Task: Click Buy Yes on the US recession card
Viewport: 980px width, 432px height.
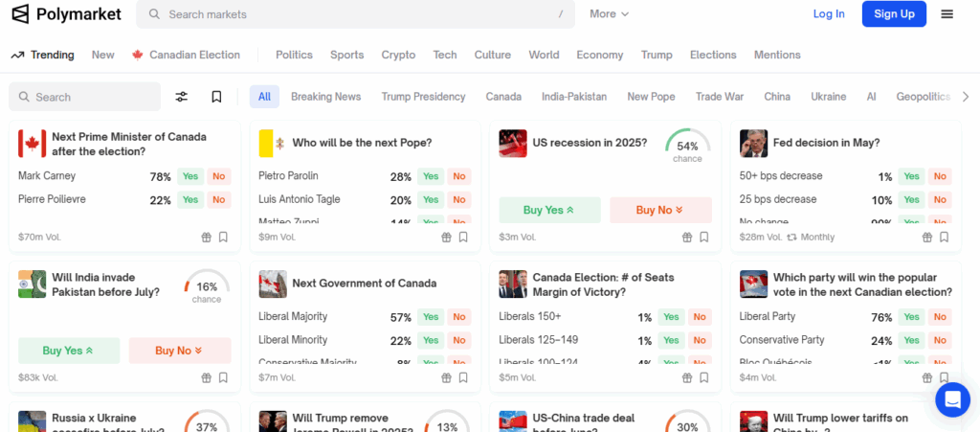Action: (x=550, y=210)
